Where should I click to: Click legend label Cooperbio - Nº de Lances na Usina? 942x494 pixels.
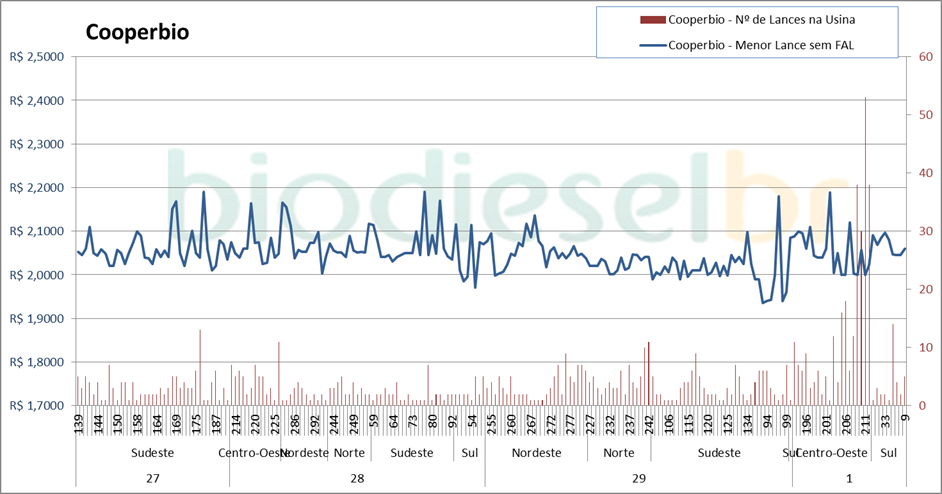pyautogui.click(x=761, y=19)
